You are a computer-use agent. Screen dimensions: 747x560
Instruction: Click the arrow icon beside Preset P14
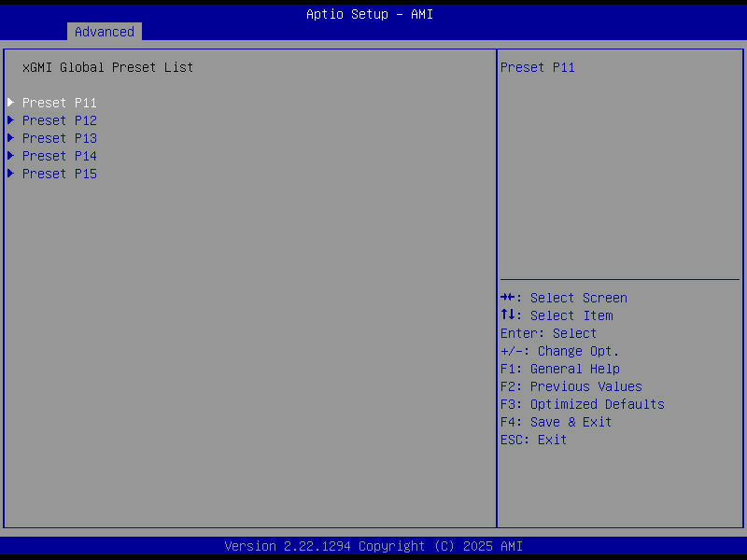(x=10, y=155)
